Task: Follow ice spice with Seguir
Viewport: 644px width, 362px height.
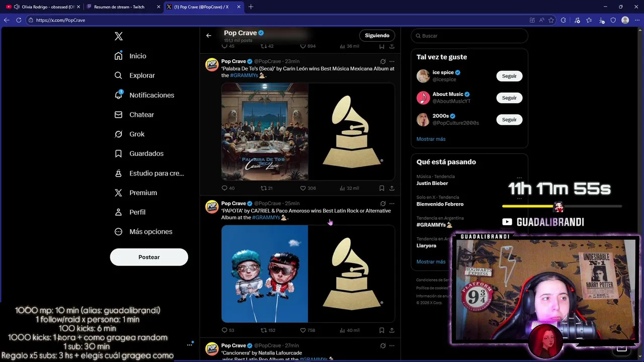Action: 509,76
